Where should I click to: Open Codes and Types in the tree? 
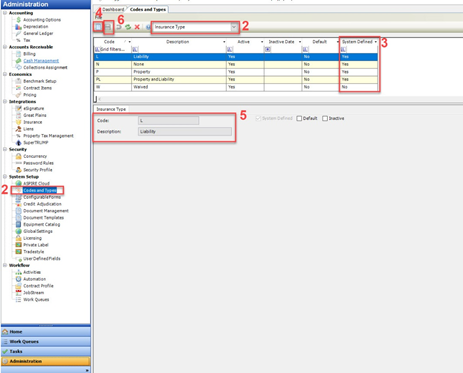(40, 190)
